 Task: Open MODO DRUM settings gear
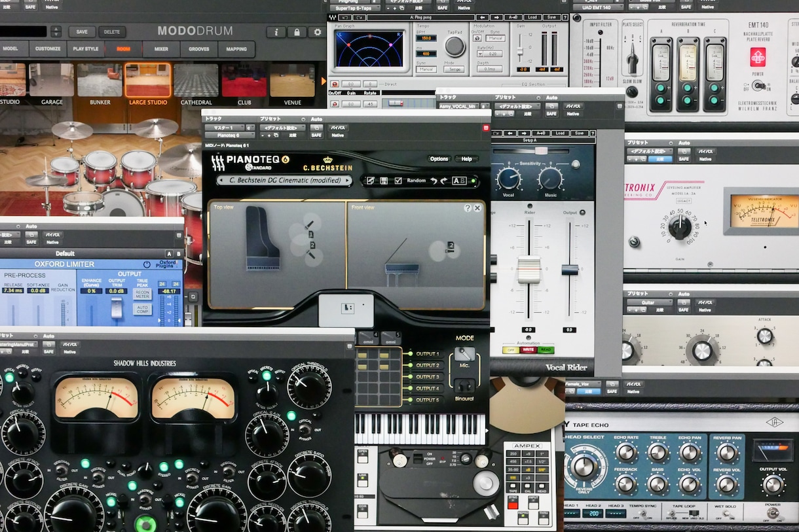pyautogui.click(x=318, y=31)
